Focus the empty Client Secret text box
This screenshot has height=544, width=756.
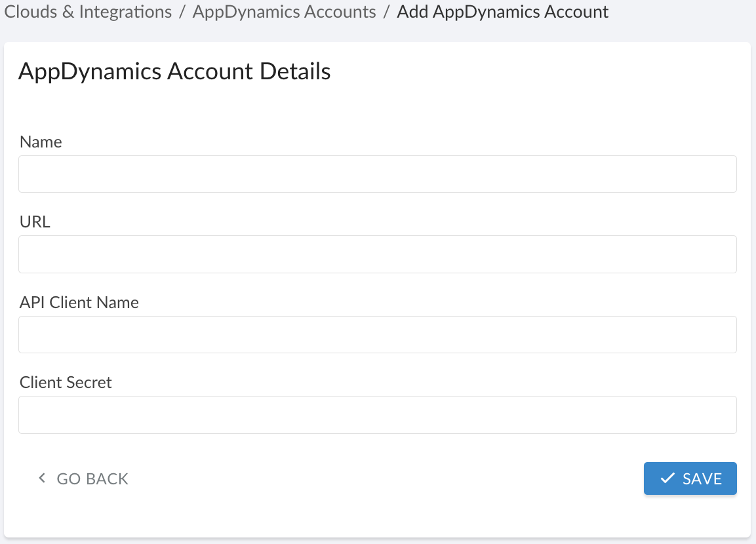[377, 414]
